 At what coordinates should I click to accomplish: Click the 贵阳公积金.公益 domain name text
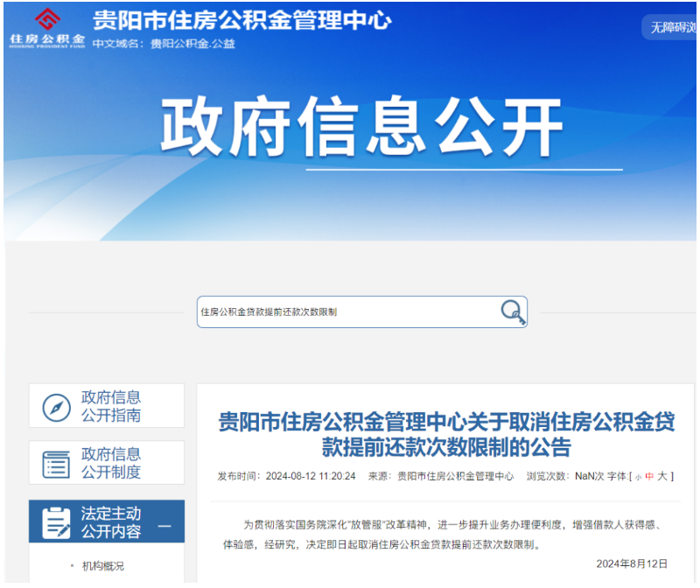pyautogui.click(x=192, y=44)
